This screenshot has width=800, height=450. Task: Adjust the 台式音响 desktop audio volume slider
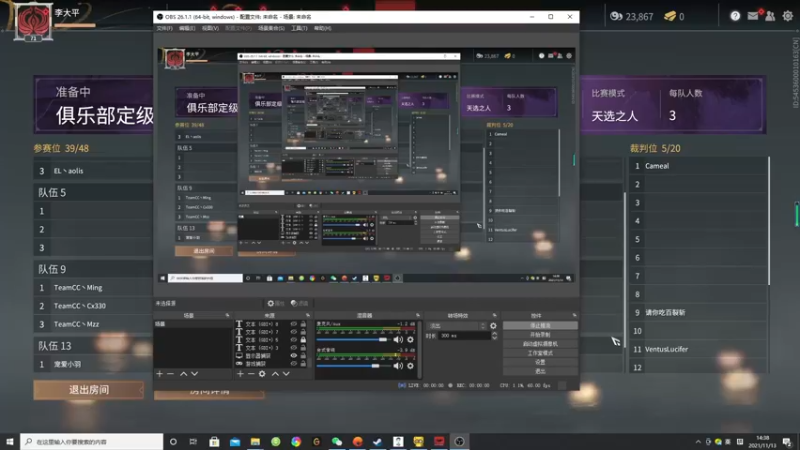point(352,366)
